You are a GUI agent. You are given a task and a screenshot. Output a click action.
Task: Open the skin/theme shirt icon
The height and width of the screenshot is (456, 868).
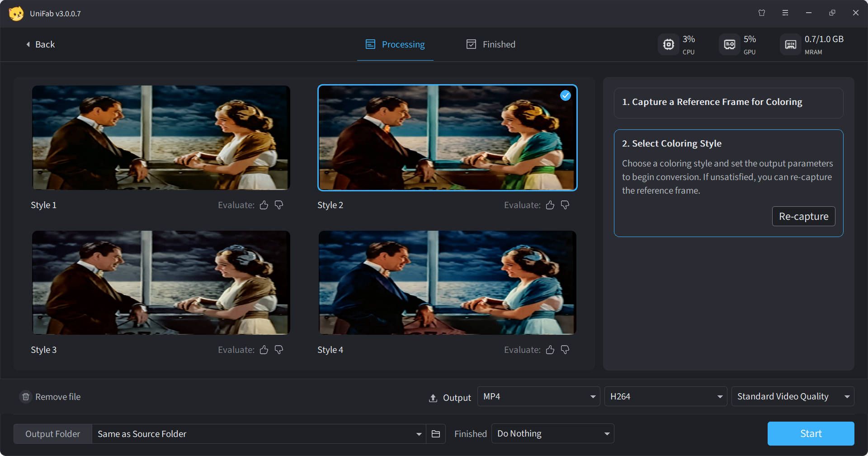tap(762, 13)
